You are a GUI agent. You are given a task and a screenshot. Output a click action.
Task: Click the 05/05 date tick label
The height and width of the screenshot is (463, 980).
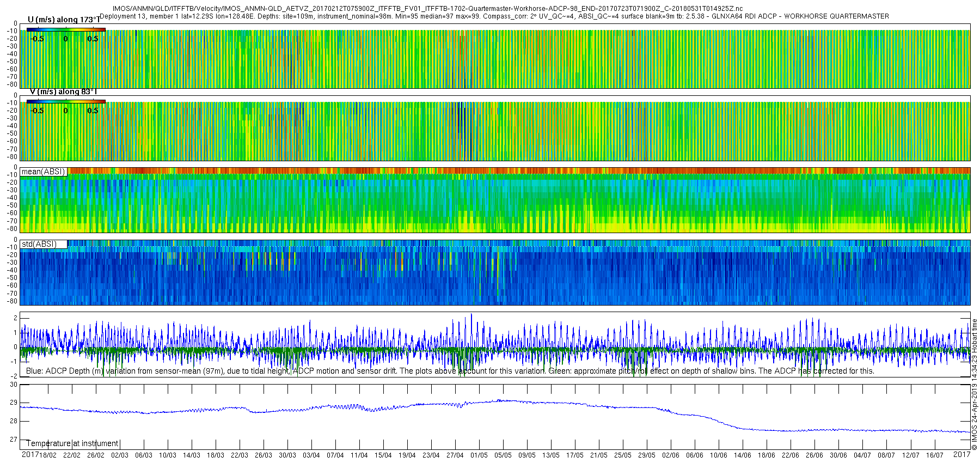coord(503,455)
